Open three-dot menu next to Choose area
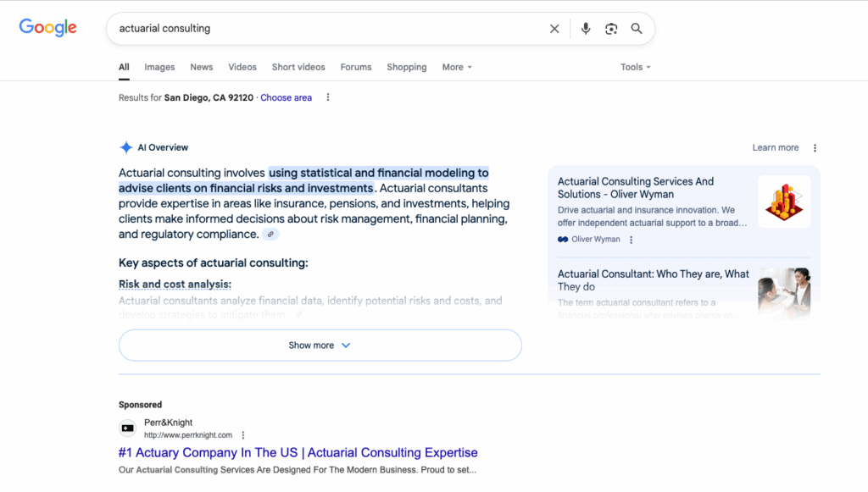The width and height of the screenshot is (868, 492). tap(328, 97)
